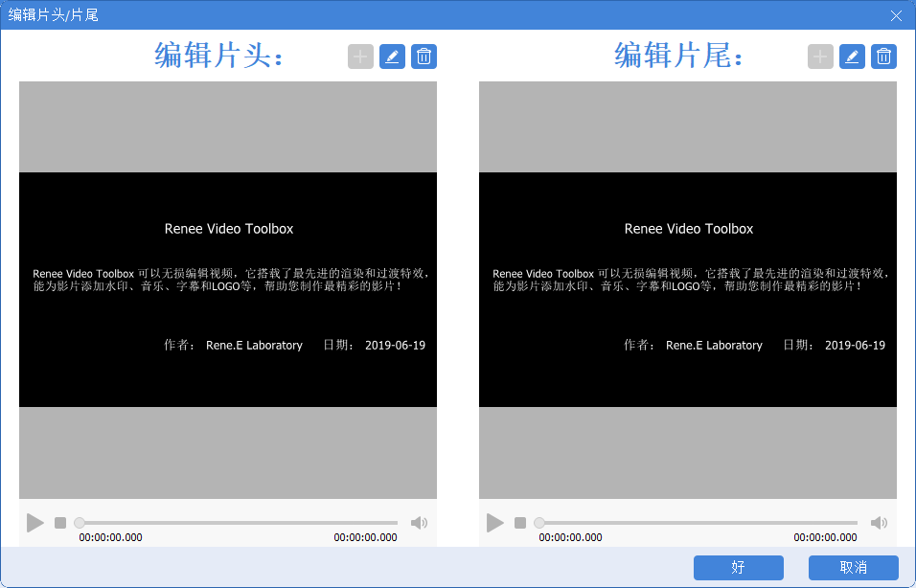Click the 片尾 outro preview seek slider

(x=697, y=523)
